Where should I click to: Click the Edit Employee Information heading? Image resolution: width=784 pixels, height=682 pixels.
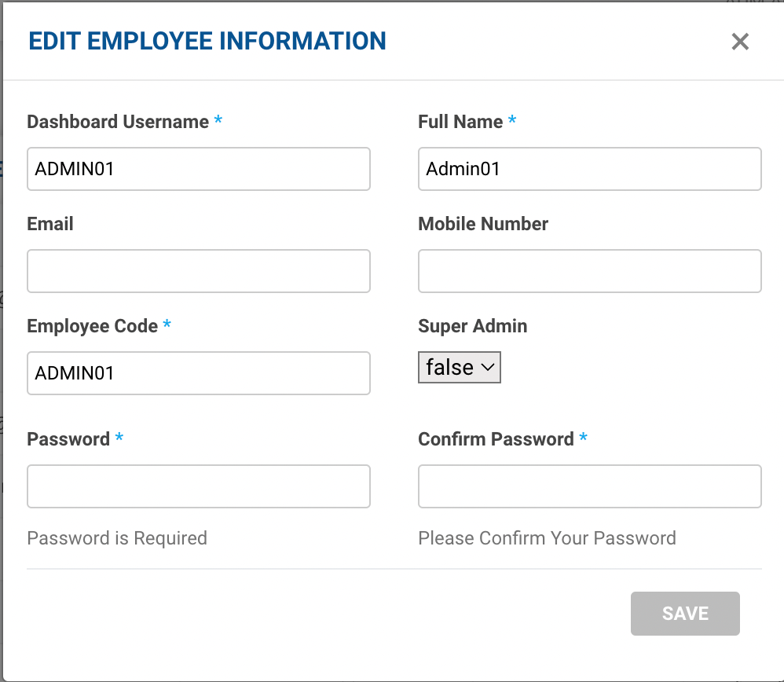coord(207,41)
